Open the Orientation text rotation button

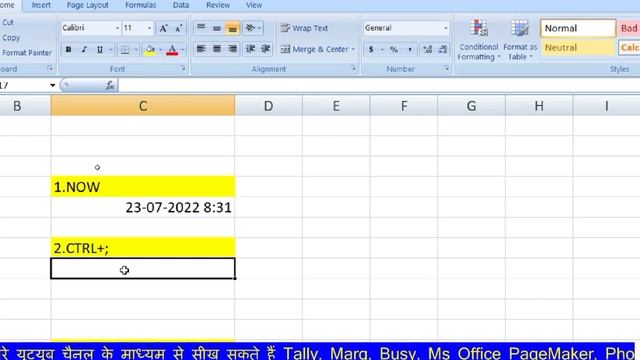(x=253, y=28)
